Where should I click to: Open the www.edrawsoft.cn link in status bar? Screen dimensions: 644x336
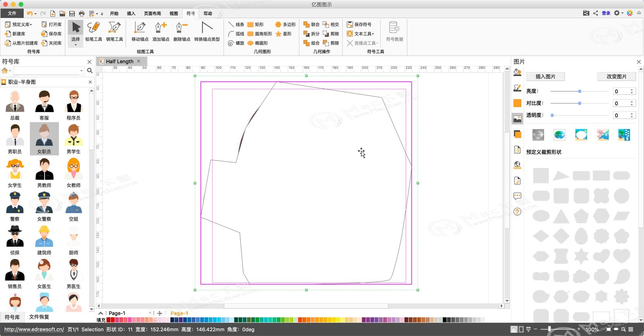[34, 329]
